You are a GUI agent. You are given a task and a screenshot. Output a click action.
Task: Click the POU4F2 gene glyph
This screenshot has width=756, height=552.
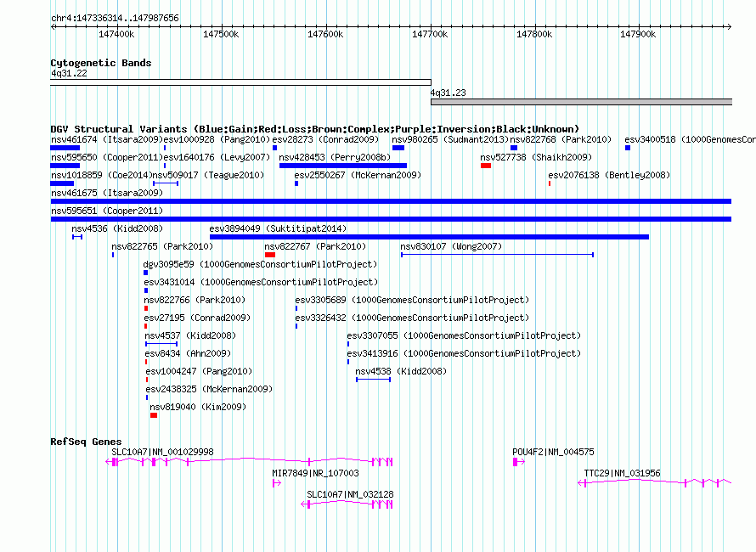pos(519,462)
